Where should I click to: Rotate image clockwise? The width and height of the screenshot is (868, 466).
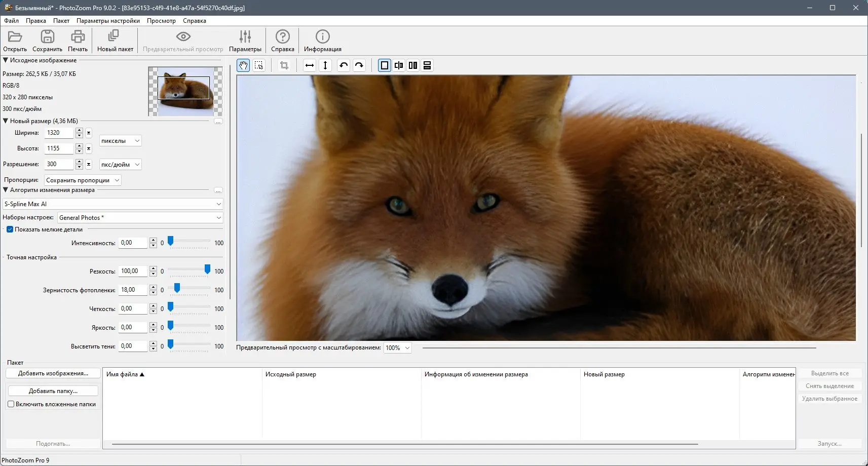coord(359,65)
